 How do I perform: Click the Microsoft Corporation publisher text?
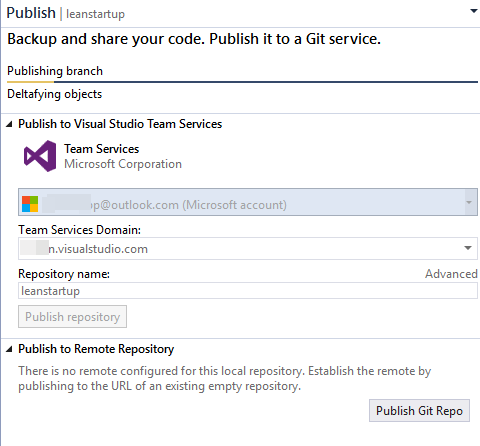[x=123, y=164]
